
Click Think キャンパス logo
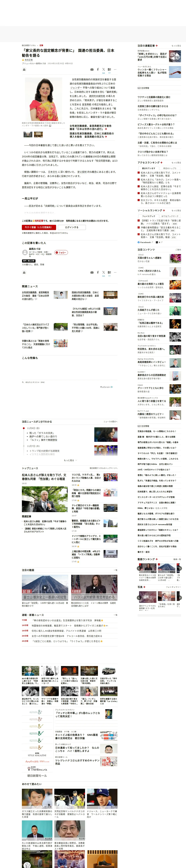[37, 769]
